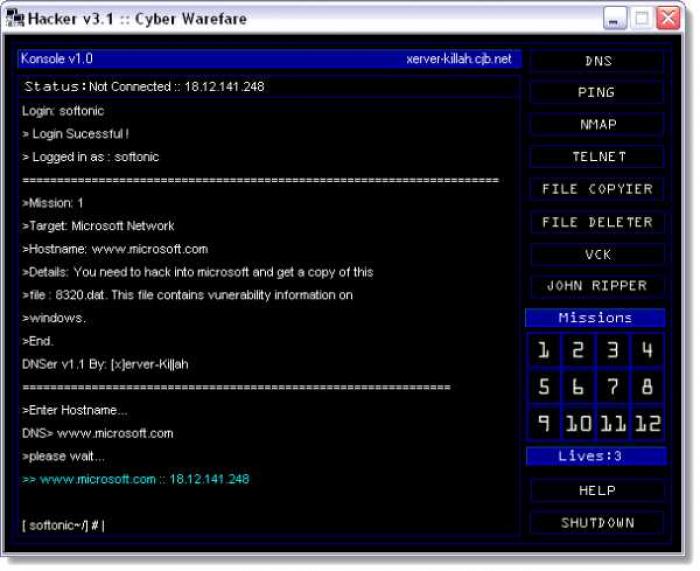Click the '>Enter Hostname...' line
Screen dimensions: 700x571
pos(75,410)
